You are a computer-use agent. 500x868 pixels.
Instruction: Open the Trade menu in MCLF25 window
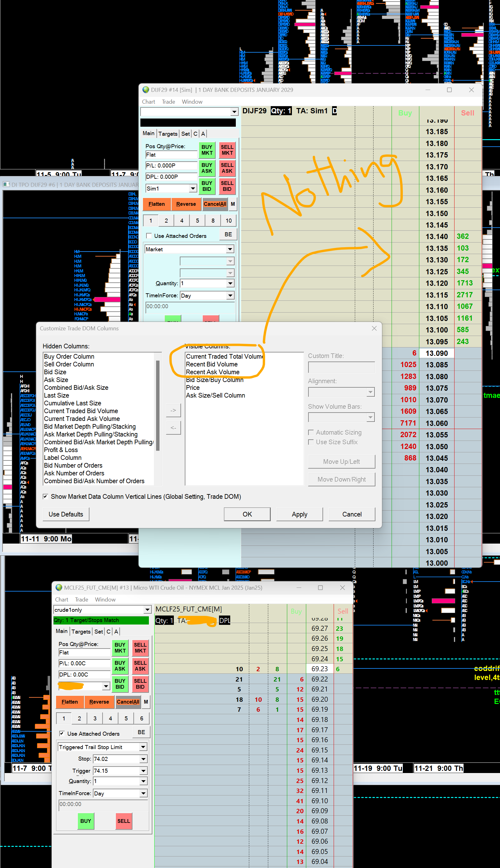tap(81, 599)
